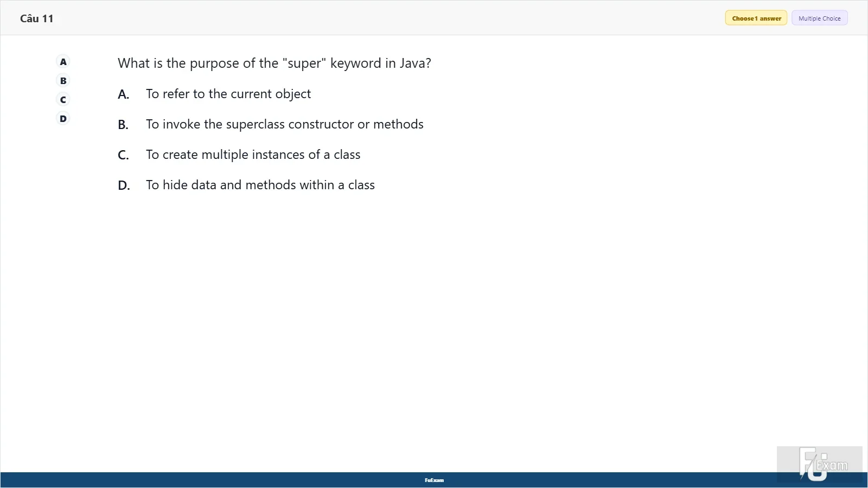Screen dimensions: 868x488
Task: Select answer bubble A
Action: point(63,62)
